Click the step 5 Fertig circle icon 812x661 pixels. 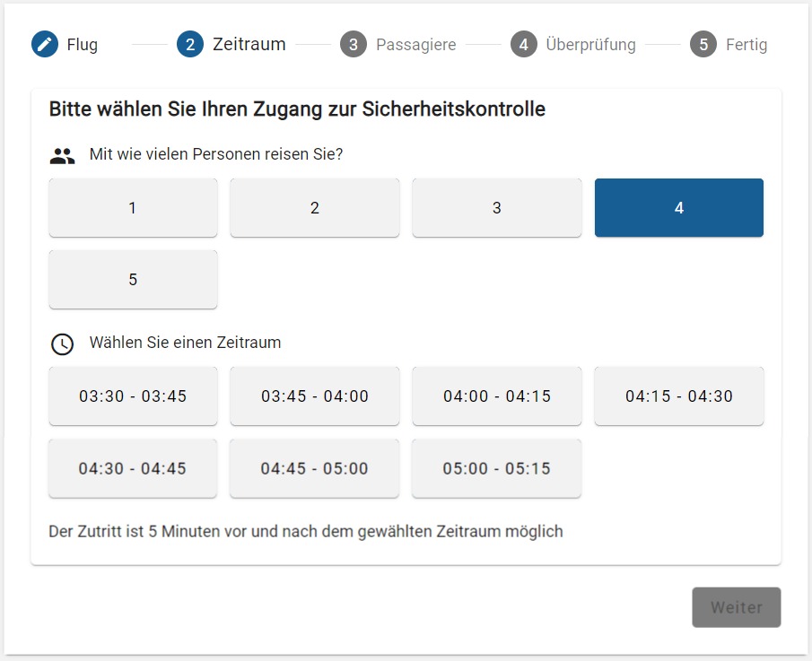[x=703, y=44]
